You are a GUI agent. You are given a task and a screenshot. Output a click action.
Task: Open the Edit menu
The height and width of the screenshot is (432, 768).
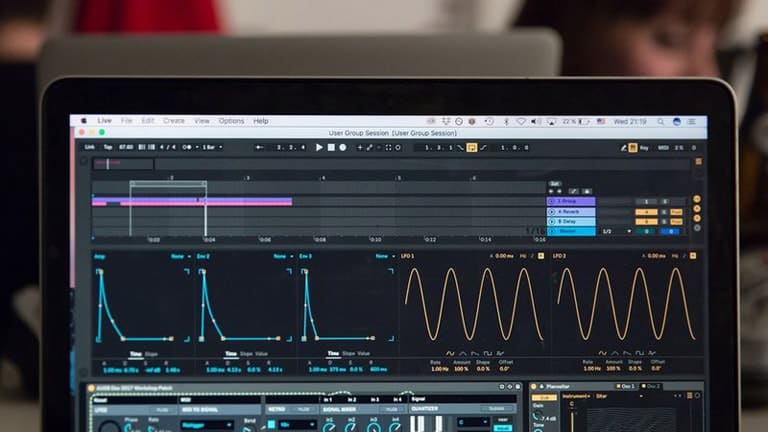click(148, 120)
